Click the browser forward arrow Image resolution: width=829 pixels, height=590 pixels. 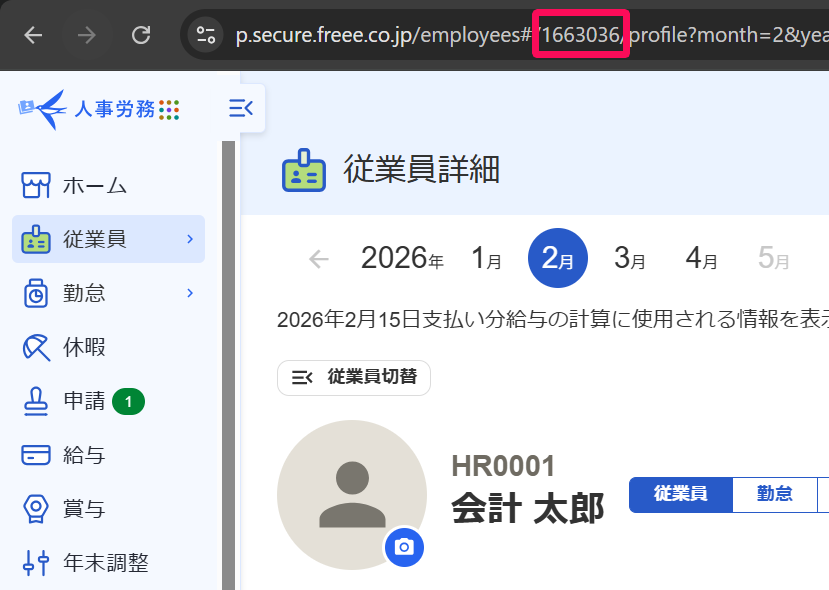click(87, 35)
